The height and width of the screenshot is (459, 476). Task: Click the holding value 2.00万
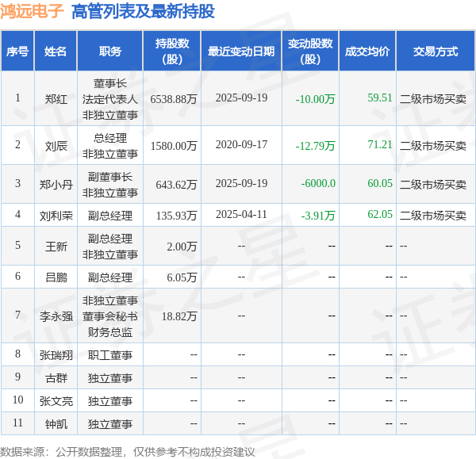coord(182,247)
